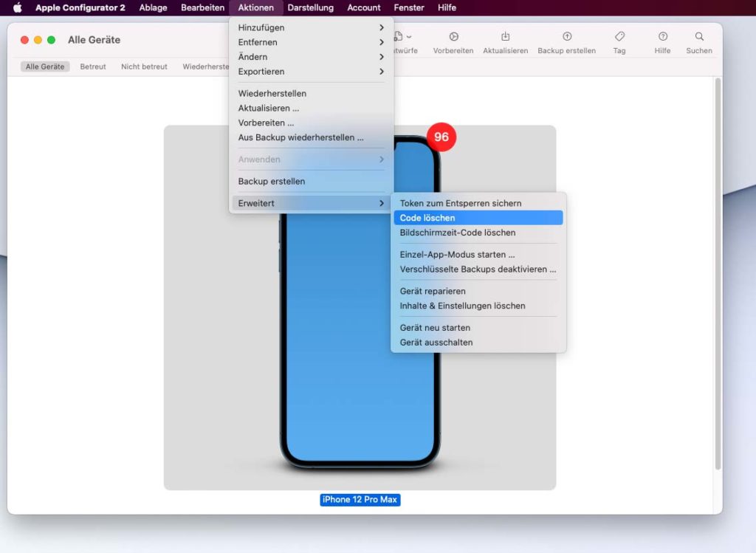
Task: Open the Bearbeiten menu
Action: point(202,7)
